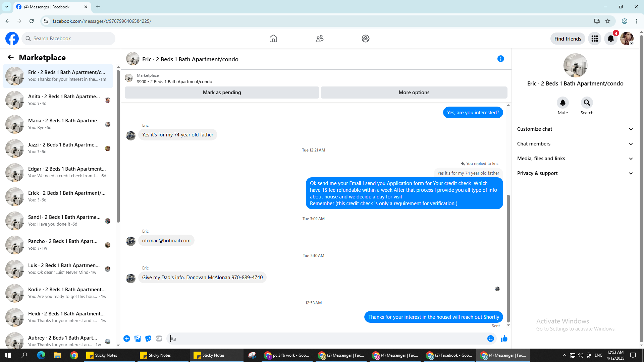Screen dimensions: 644x362
Task: Open conversation information icon
Action: 501,59
